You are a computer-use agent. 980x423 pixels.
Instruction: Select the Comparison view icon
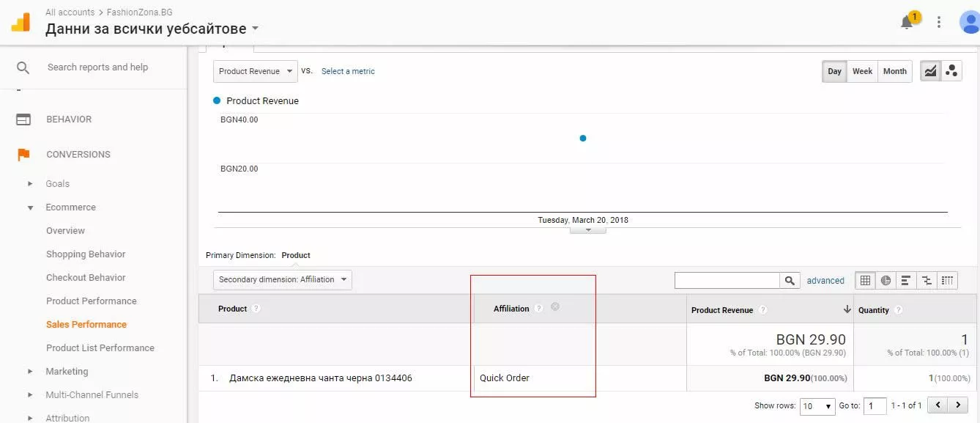pos(927,280)
